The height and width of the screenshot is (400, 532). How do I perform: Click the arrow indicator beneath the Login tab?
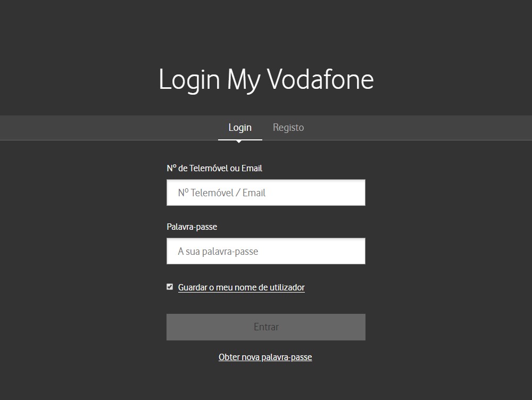pos(239,141)
